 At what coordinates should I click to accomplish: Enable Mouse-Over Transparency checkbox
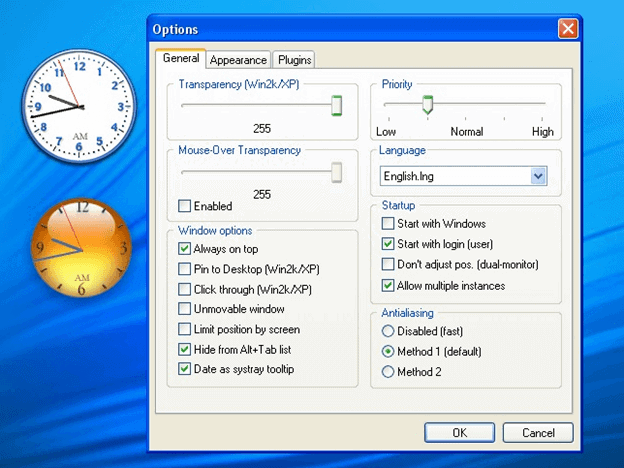coord(185,206)
